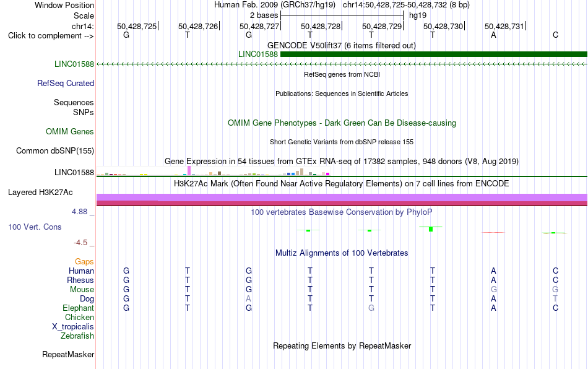Image resolution: width=588 pixels, height=369 pixels.
Task: Click the Zebrafish species label
Action: click(x=77, y=336)
